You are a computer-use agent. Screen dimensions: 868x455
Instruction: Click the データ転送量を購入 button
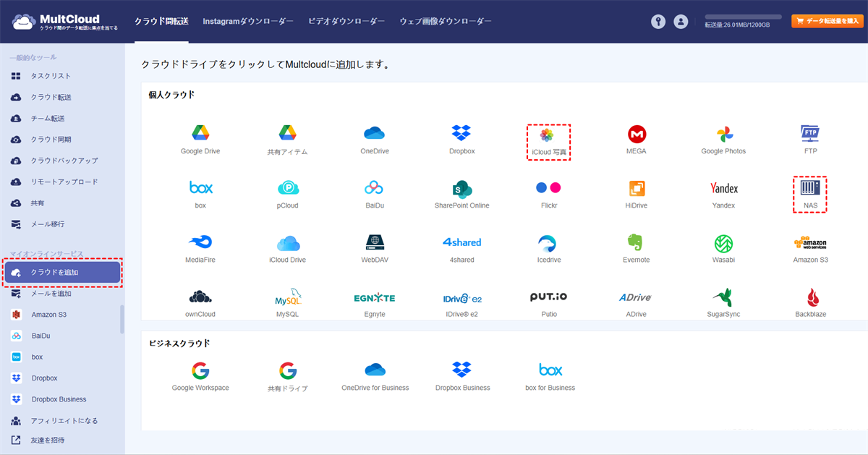tap(827, 22)
